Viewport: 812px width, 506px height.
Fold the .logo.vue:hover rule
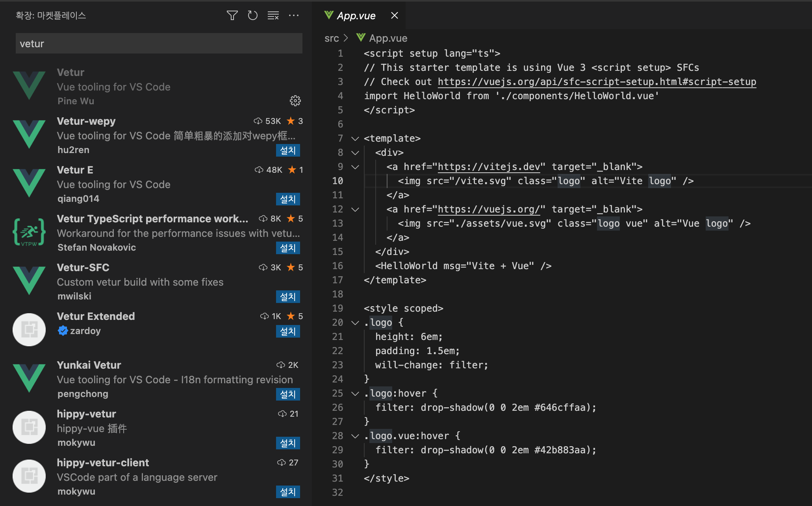point(355,436)
